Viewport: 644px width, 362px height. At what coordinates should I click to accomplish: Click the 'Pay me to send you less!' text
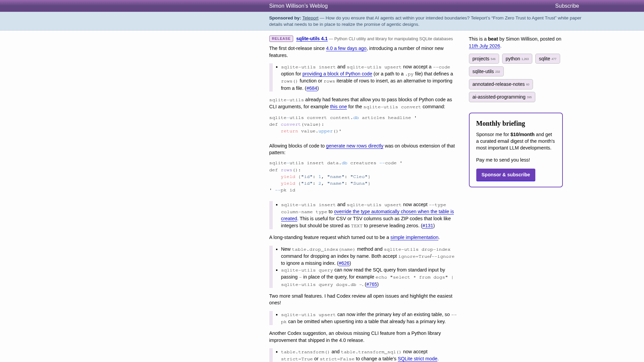pyautogui.click(x=503, y=160)
